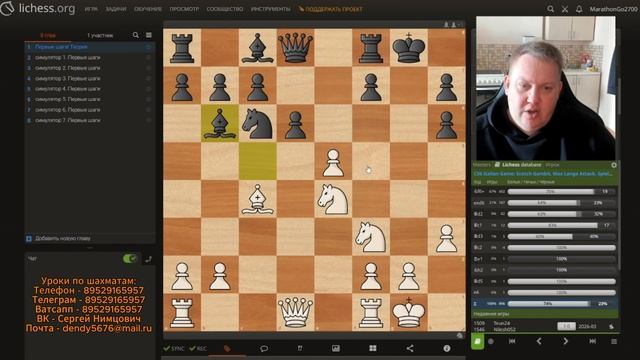Select chapter симулятор 2. Первые шаги
Screen dimensions: 640x360
90,68
